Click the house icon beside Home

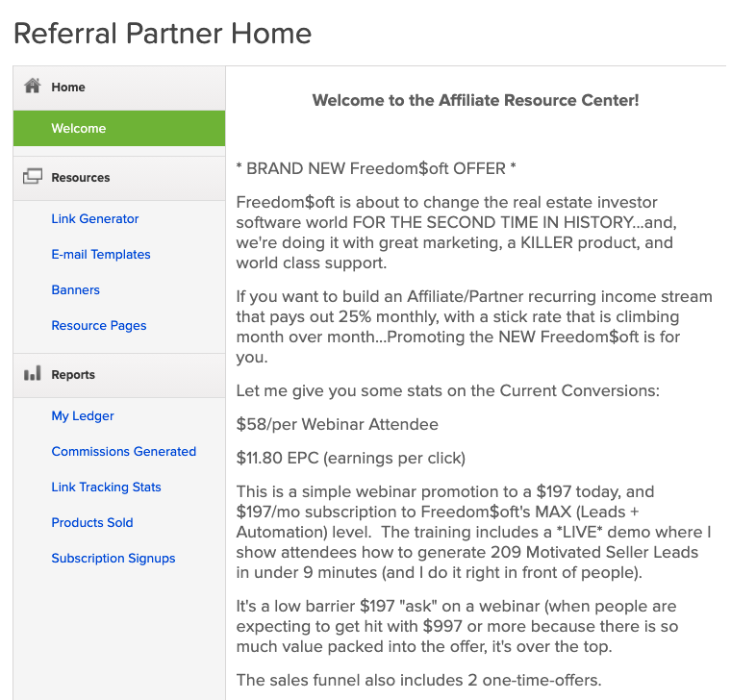point(33,86)
